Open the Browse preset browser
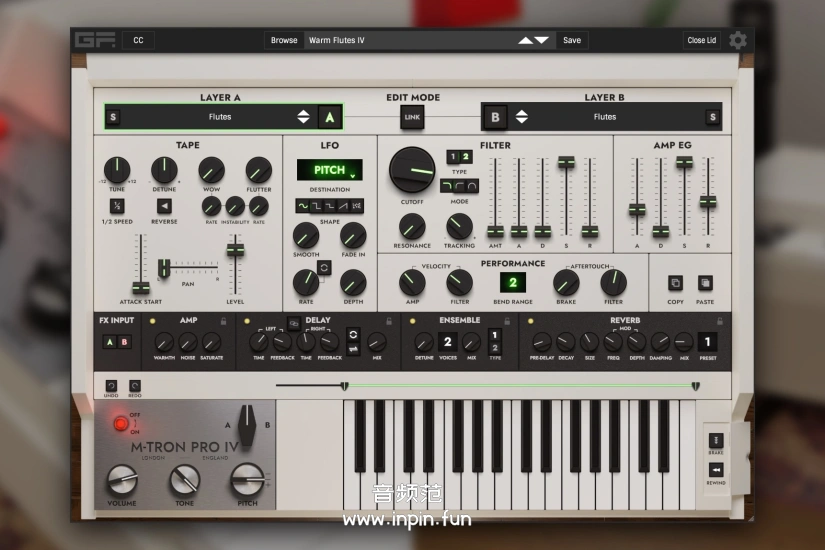Image resolution: width=825 pixels, height=550 pixels. point(284,40)
